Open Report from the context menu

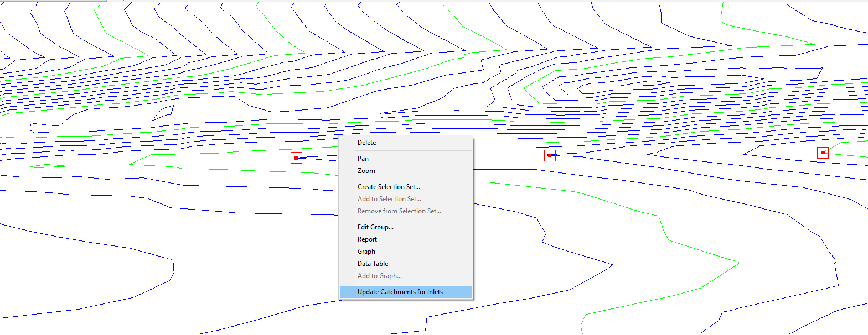click(406, 239)
